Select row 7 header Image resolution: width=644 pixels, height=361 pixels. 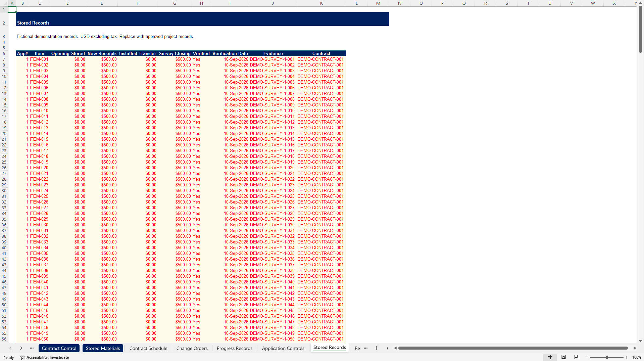click(x=4, y=59)
